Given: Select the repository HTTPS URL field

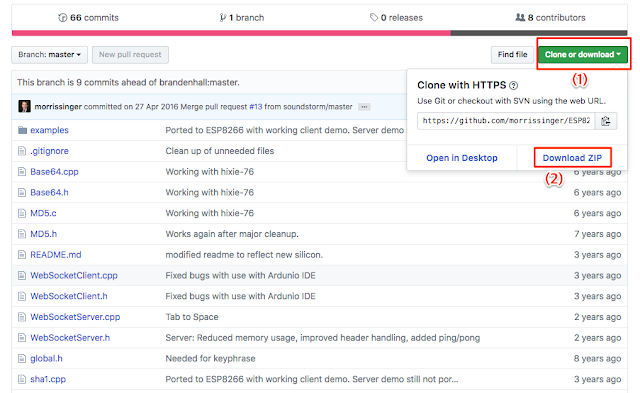Looking at the screenshot, I should click(x=506, y=121).
